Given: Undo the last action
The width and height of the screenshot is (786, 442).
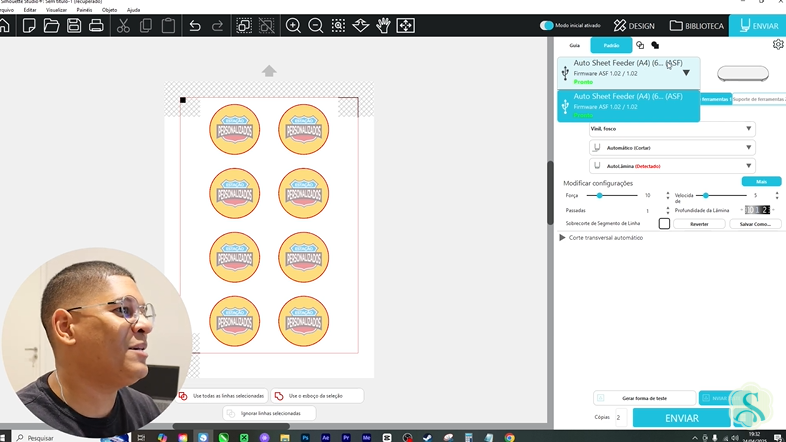Looking at the screenshot, I should 195,26.
